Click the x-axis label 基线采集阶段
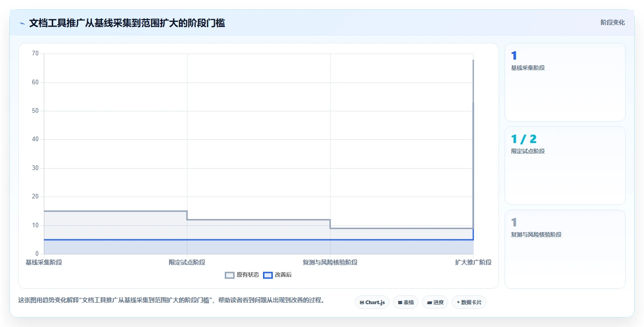 44,262
